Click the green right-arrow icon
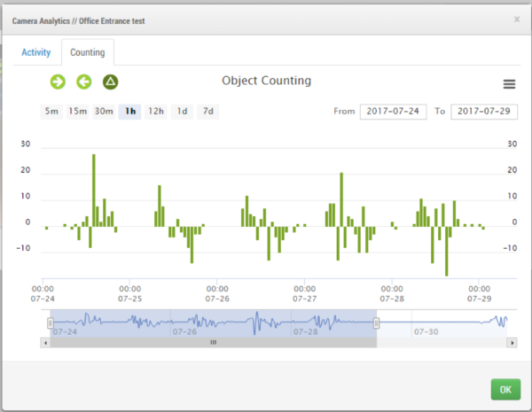The width and height of the screenshot is (532, 412). 58,82
